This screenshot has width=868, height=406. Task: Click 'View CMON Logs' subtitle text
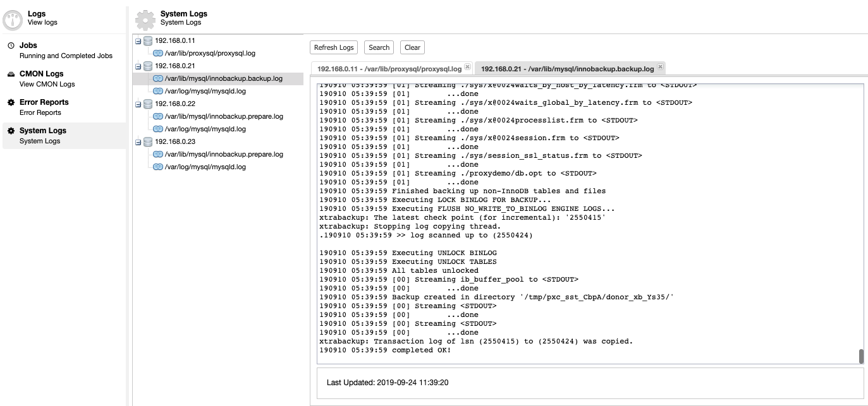(47, 84)
